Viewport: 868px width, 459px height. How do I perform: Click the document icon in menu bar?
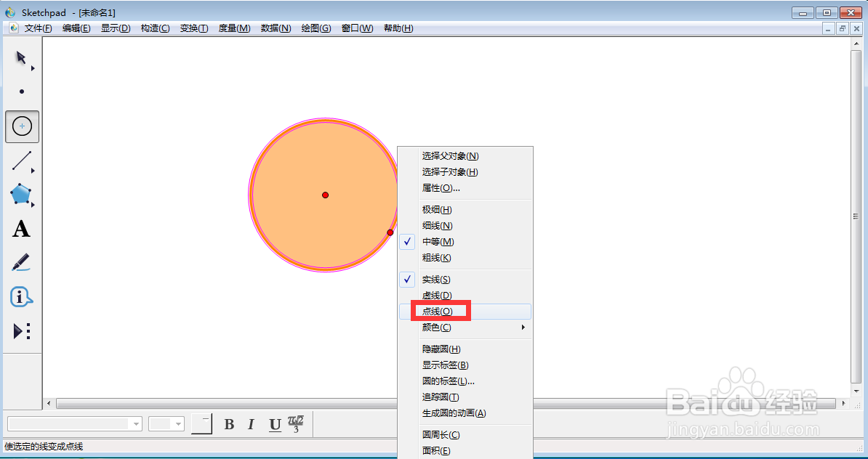[x=13, y=28]
